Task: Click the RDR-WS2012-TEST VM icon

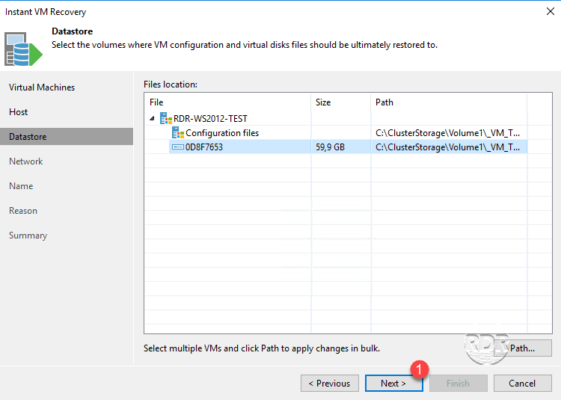Action: point(166,118)
